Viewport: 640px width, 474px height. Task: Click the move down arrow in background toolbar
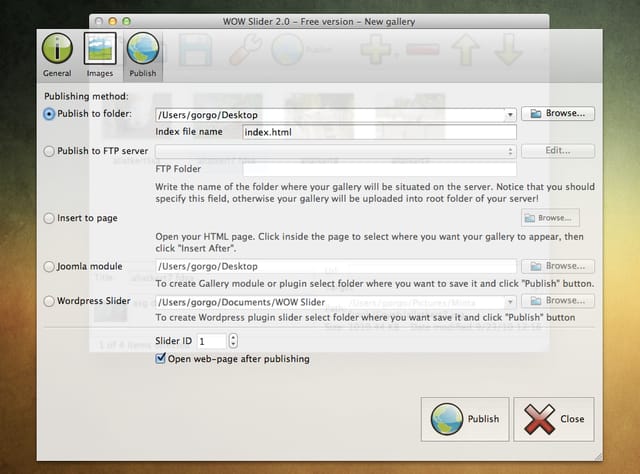pos(508,50)
